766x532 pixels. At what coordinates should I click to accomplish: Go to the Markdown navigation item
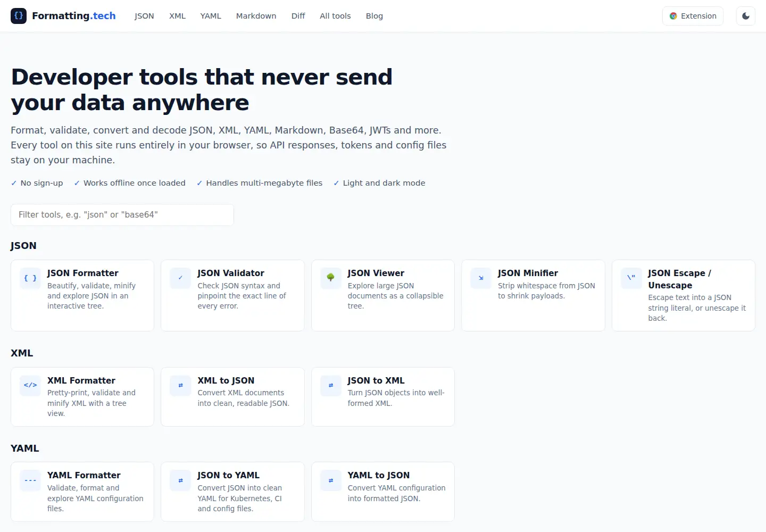(256, 16)
